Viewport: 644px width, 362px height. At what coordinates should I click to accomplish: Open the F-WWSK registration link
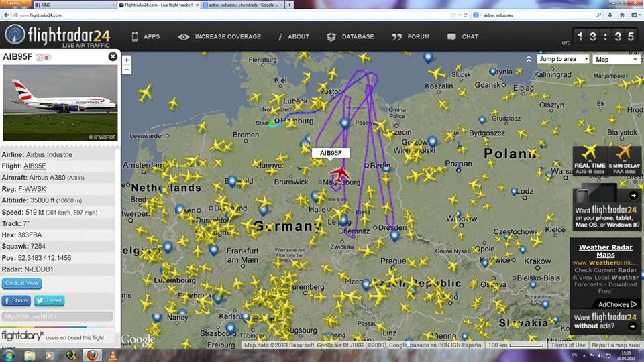(x=32, y=189)
